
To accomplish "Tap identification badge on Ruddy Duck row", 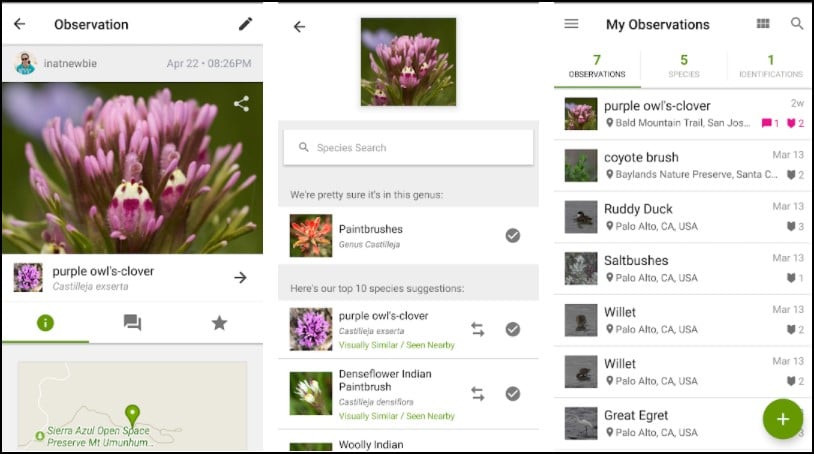I will coord(791,226).
